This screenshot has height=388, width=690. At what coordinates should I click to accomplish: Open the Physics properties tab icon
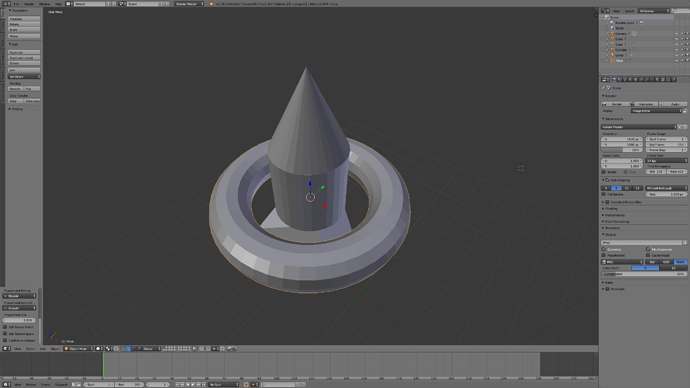(x=673, y=79)
